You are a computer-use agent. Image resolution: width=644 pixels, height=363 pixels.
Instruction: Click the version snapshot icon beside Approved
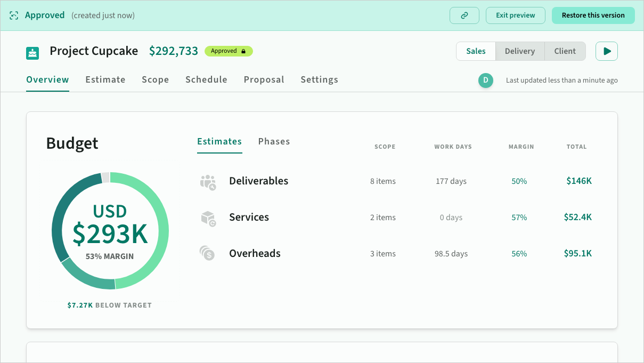[14, 15]
